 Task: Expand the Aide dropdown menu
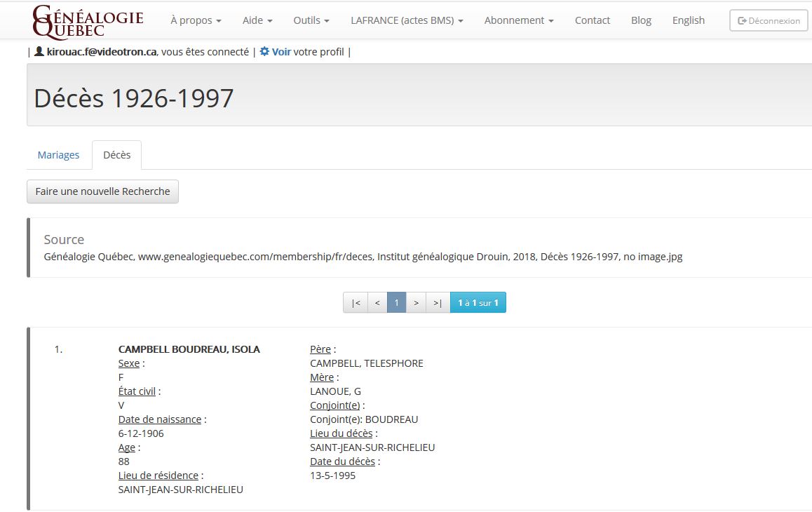point(257,20)
